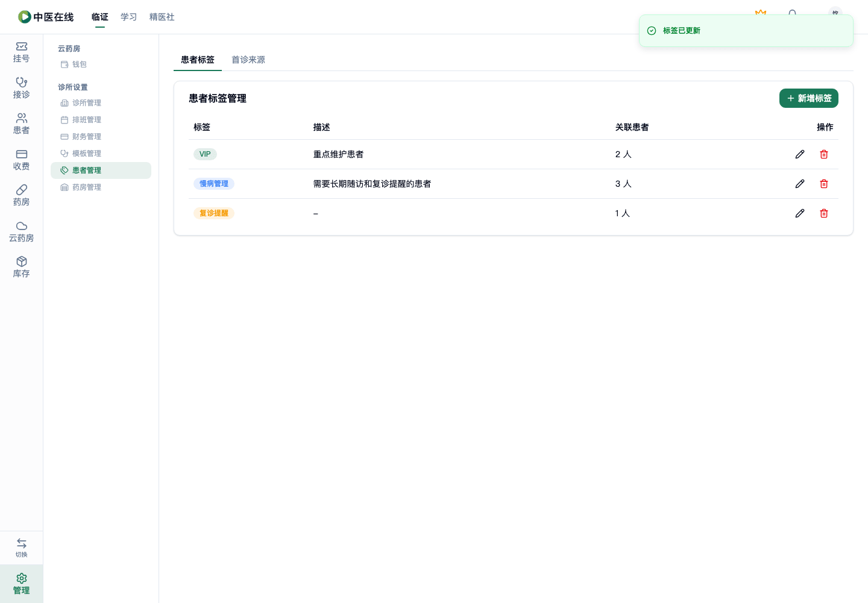This screenshot has height=603, width=868.
Task: Delete the 慢病管理 tag trash icon
Action: 824,184
